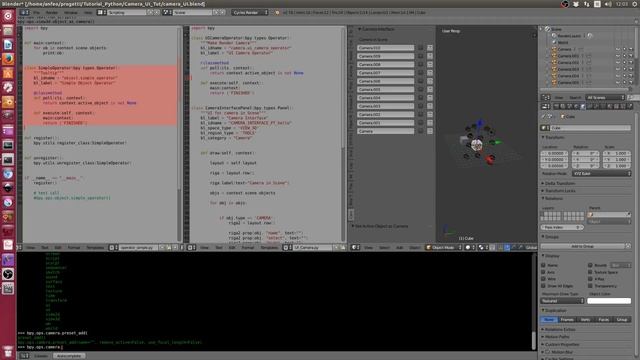Click the pivot point icon in 3D header
Viewport: 640px width, 360px height.
(482, 247)
